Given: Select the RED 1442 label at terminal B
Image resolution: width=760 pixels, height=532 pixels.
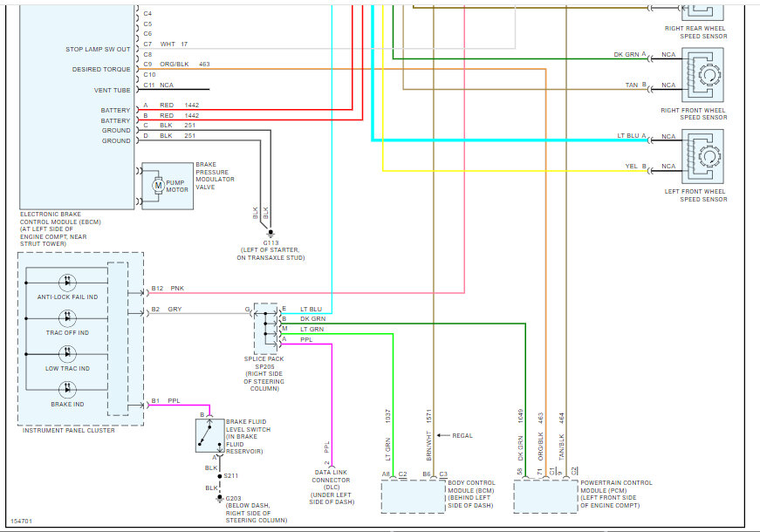Looking at the screenshot, I should 180,116.
